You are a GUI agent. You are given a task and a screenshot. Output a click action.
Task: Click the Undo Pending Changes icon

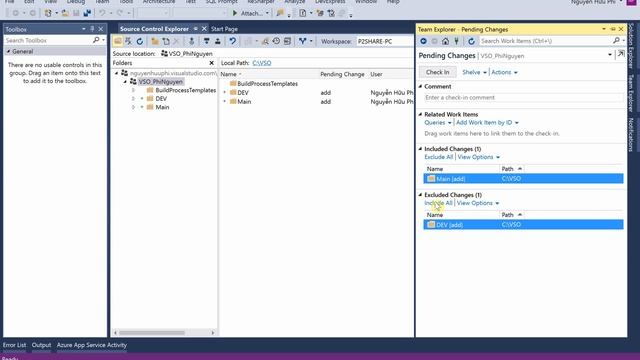pos(232,41)
